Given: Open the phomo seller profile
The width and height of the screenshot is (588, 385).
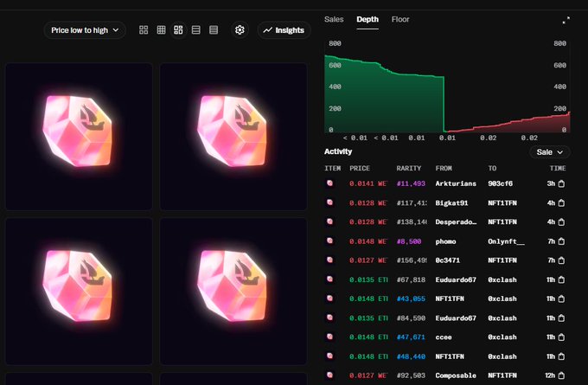Looking at the screenshot, I should coord(445,241).
